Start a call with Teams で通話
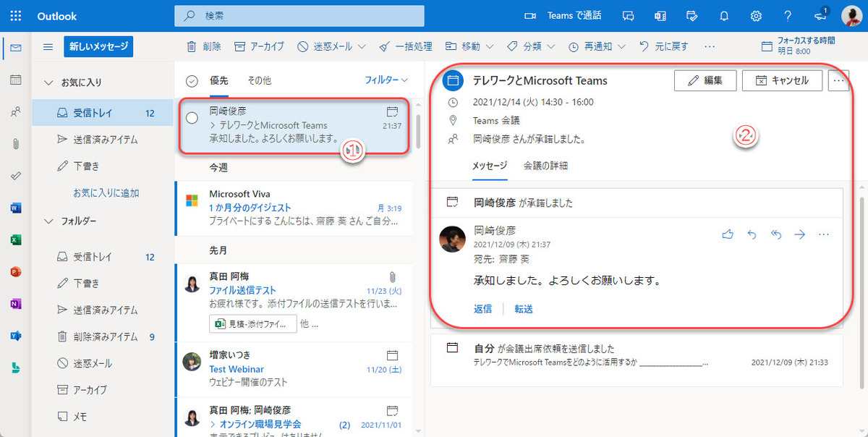 click(x=563, y=16)
